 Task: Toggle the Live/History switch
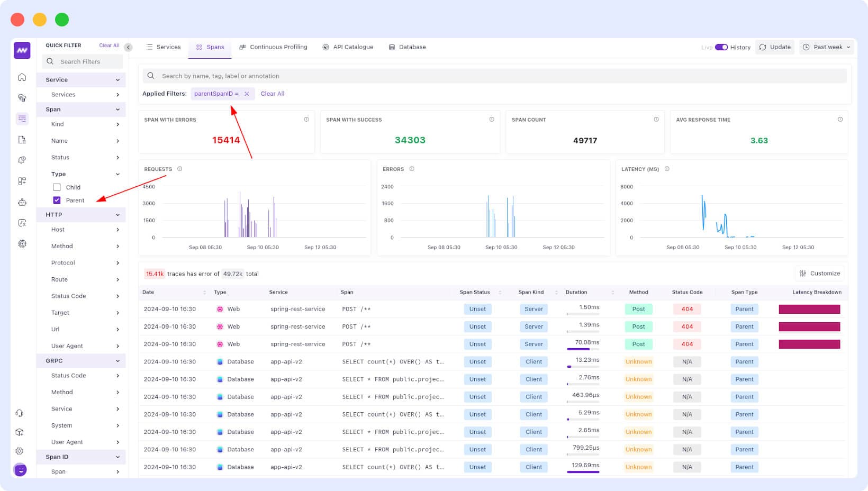721,47
